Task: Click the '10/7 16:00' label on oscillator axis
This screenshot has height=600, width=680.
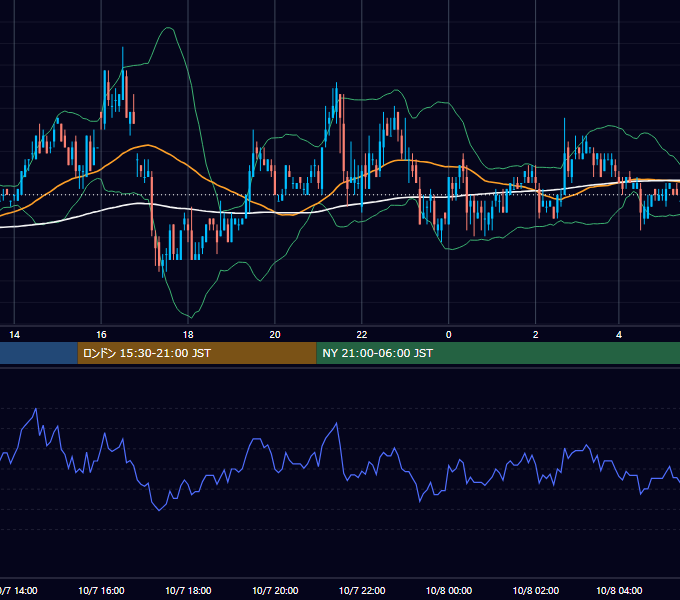Action: click(x=101, y=590)
